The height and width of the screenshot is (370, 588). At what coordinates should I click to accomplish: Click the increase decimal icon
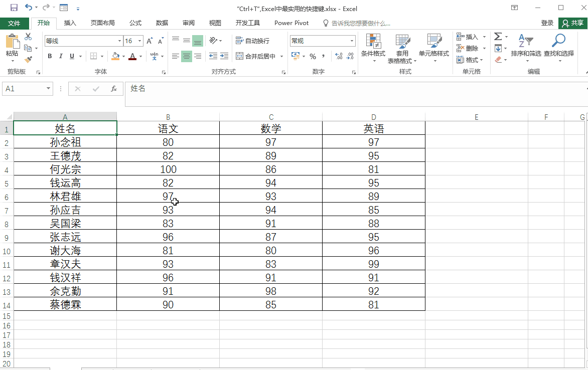[x=339, y=56]
